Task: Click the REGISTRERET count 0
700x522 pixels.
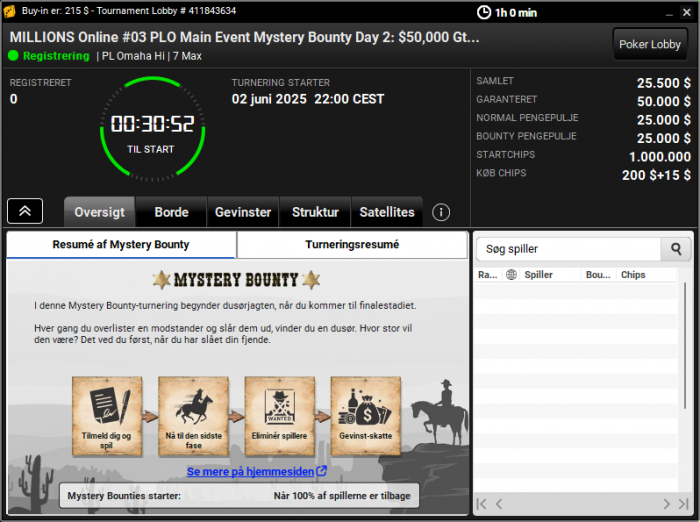Action: 14,99
